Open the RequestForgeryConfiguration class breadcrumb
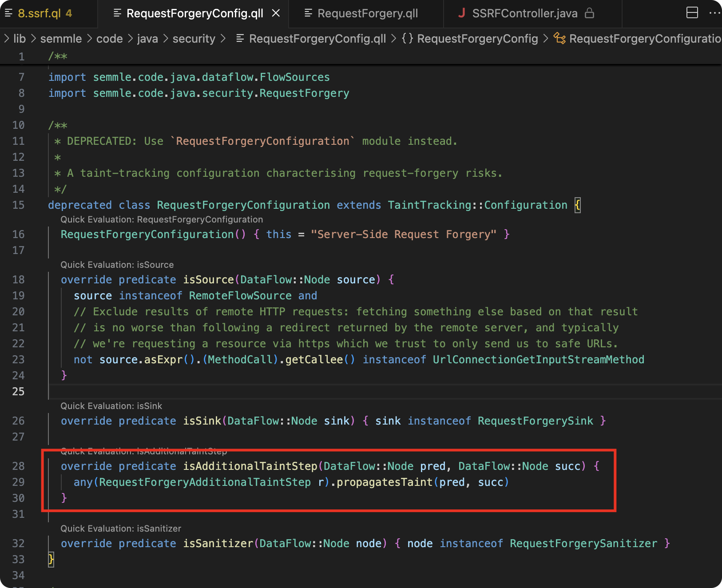Image resolution: width=722 pixels, height=588 pixels. [645, 39]
